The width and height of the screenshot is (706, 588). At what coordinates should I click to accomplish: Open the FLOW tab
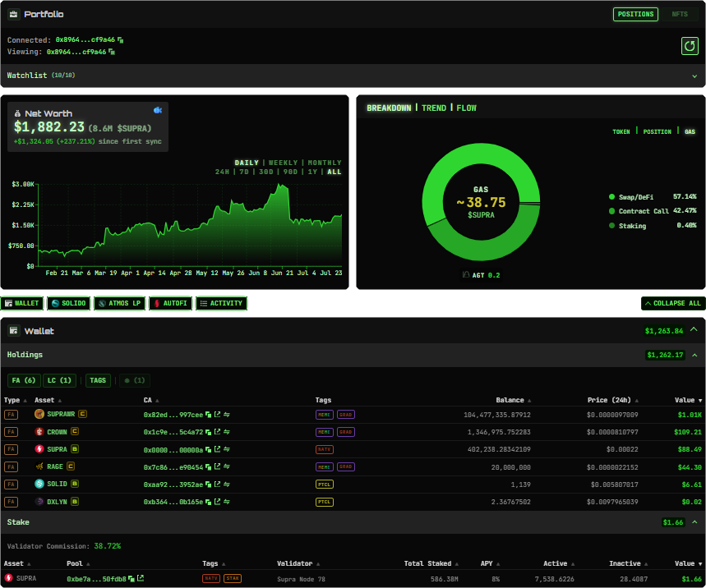point(466,108)
